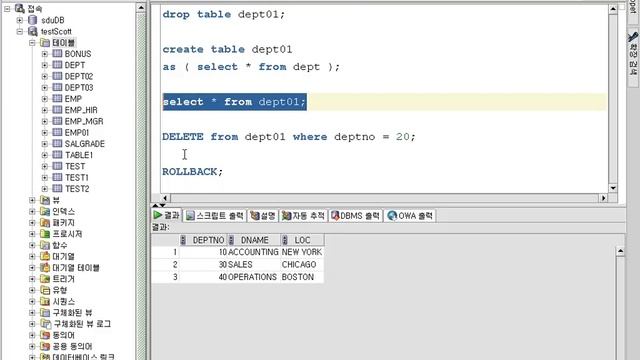Switch to the OWA 출력 tab
This screenshot has width=640, height=360.
pos(410,216)
